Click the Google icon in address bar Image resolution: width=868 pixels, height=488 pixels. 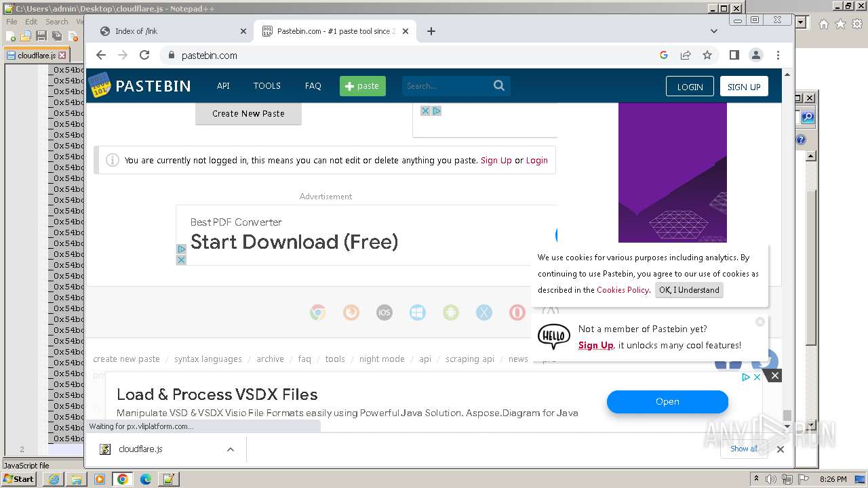(664, 55)
